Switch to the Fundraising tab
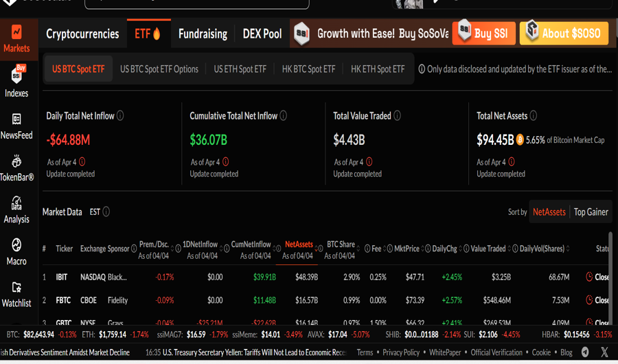The height and width of the screenshot is (364, 618). coord(203,34)
